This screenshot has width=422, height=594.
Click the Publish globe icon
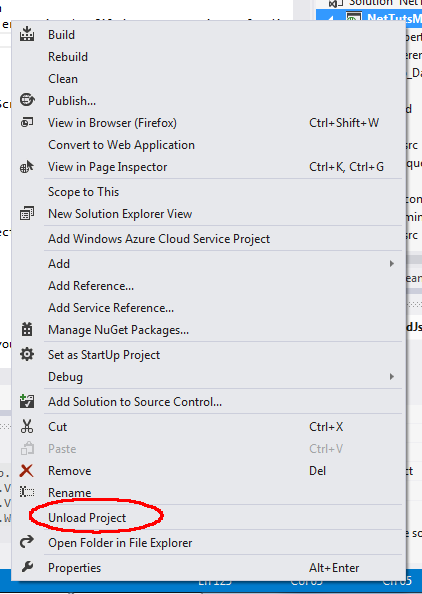click(x=27, y=100)
